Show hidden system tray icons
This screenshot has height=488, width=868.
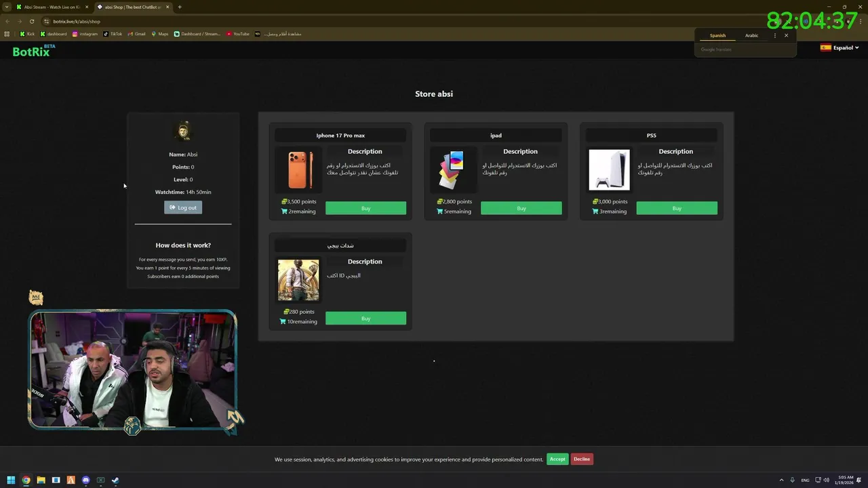click(781, 480)
